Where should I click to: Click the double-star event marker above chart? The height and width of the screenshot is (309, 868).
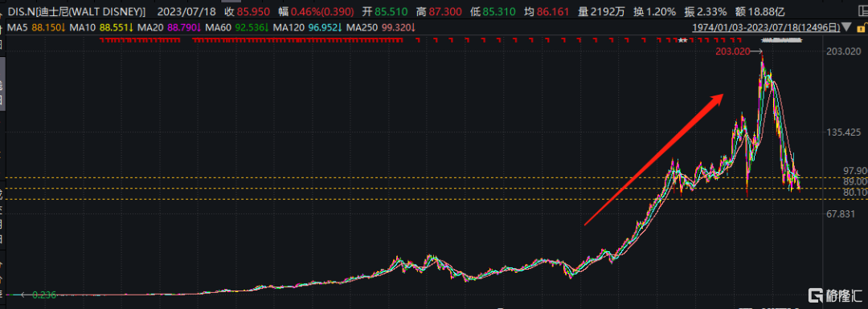click(682, 40)
